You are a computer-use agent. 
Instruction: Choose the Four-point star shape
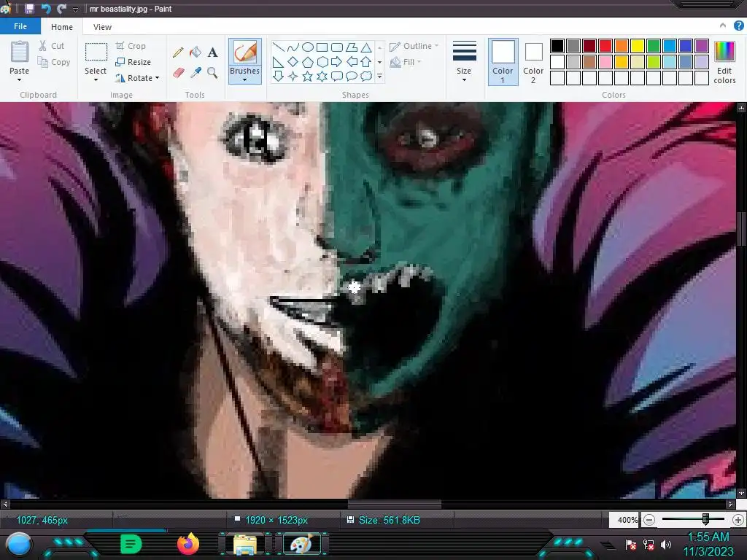click(293, 76)
